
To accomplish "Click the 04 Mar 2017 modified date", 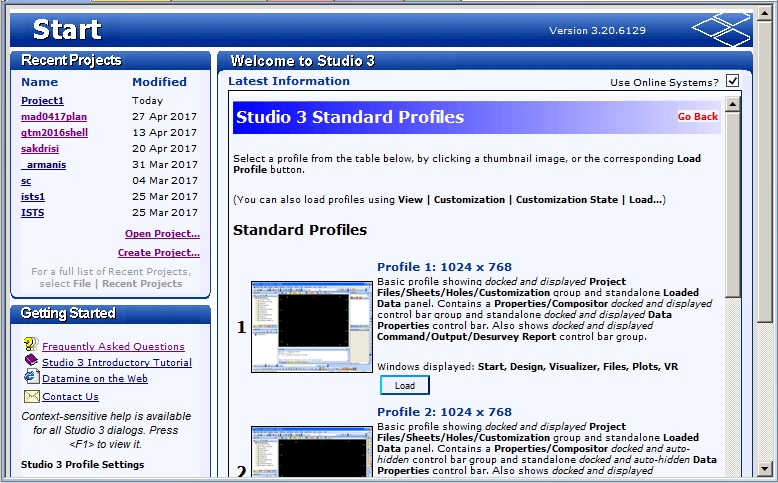I will [165, 180].
